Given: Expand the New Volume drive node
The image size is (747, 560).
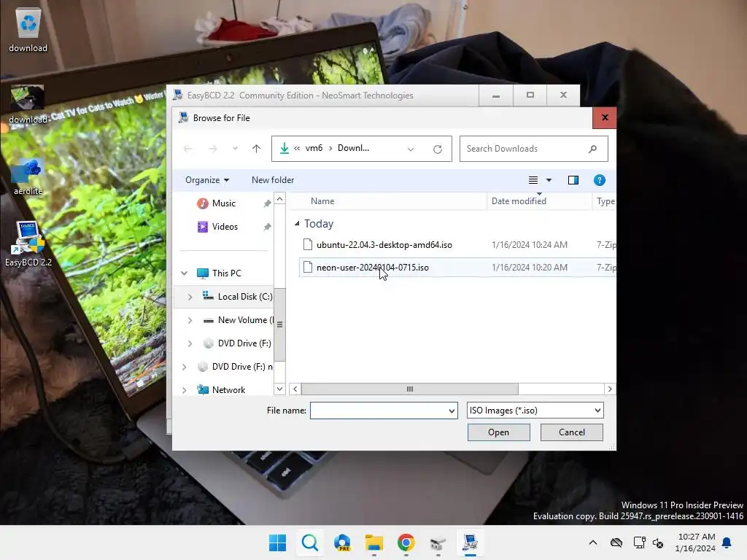Looking at the screenshot, I should (x=190, y=320).
